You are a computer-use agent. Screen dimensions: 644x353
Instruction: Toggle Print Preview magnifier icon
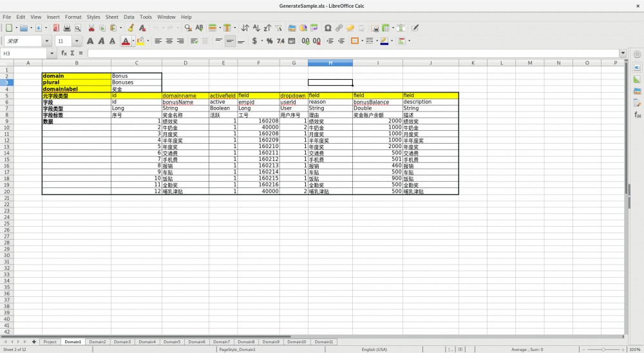pyautogui.click(x=78, y=28)
